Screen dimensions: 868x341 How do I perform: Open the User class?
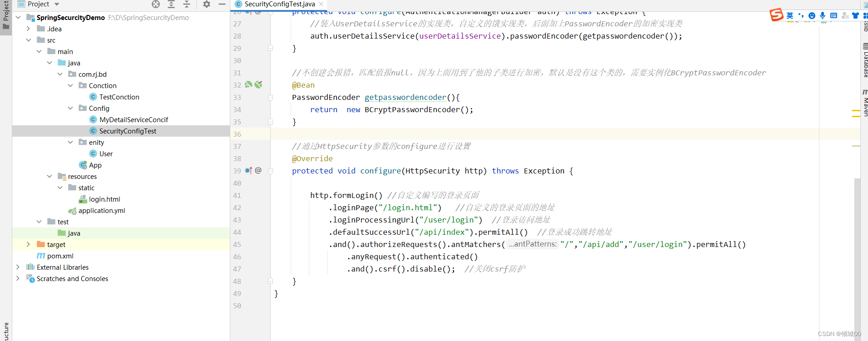pyautogui.click(x=106, y=154)
